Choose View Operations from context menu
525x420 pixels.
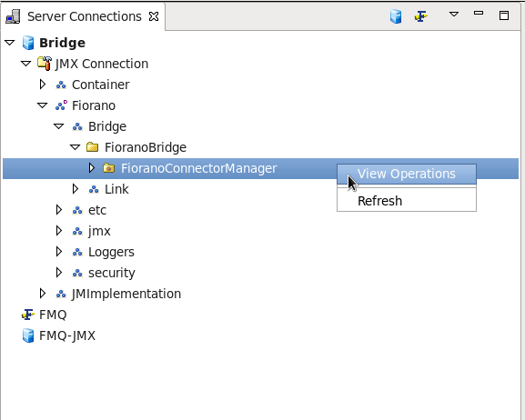[x=407, y=174]
